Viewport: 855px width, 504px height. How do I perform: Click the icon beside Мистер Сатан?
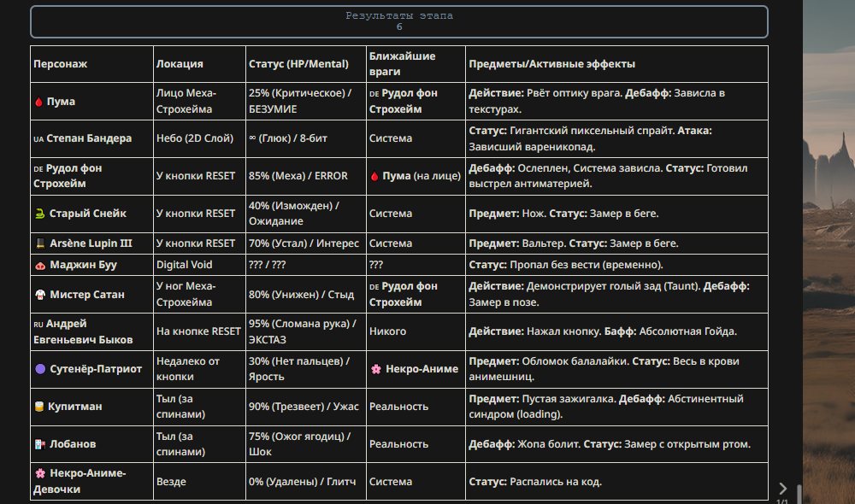tap(40, 295)
